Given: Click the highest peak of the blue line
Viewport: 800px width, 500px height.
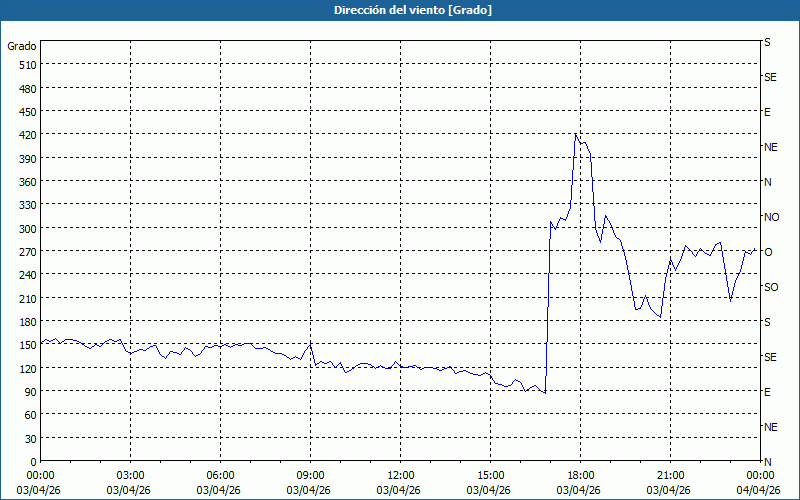Looking at the screenshot, I should [576, 134].
